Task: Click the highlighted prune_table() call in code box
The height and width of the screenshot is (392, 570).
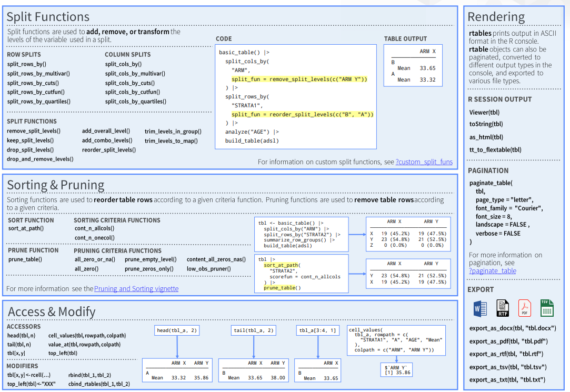Action: (282, 288)
